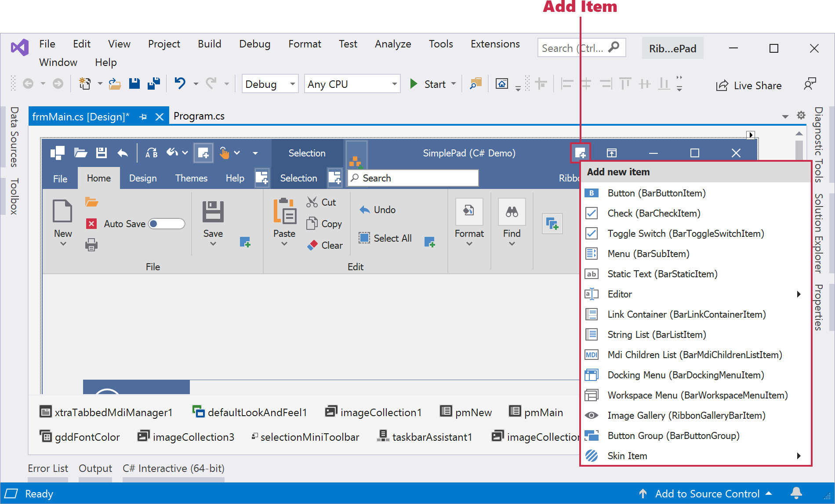Expand the Editor submenu arrow
Screen dimensions: 835x504
point(799,294)
